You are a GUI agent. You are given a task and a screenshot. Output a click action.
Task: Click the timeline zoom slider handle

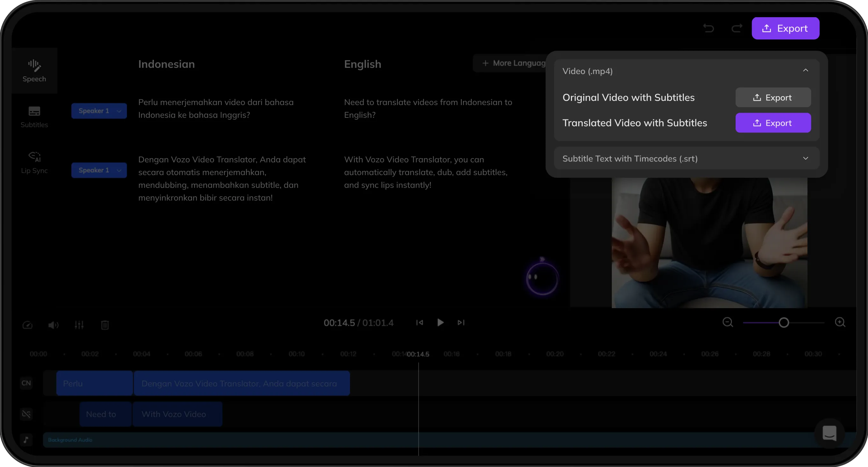(x=784, y=322)
